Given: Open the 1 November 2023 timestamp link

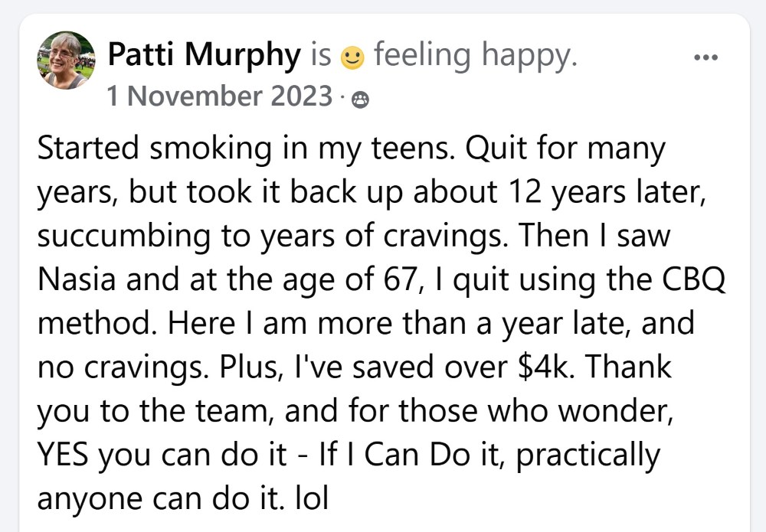Looking at the screenshot, I should (220, 97).
